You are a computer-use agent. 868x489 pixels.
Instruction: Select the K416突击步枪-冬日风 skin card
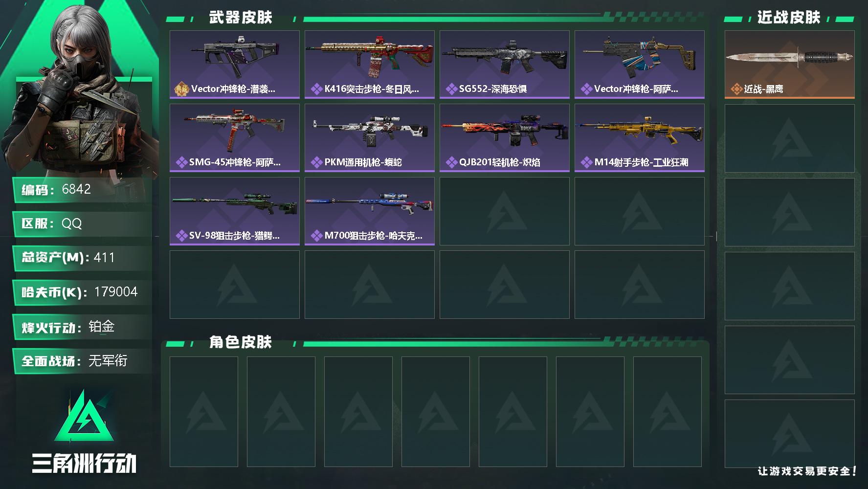point(370,65)
